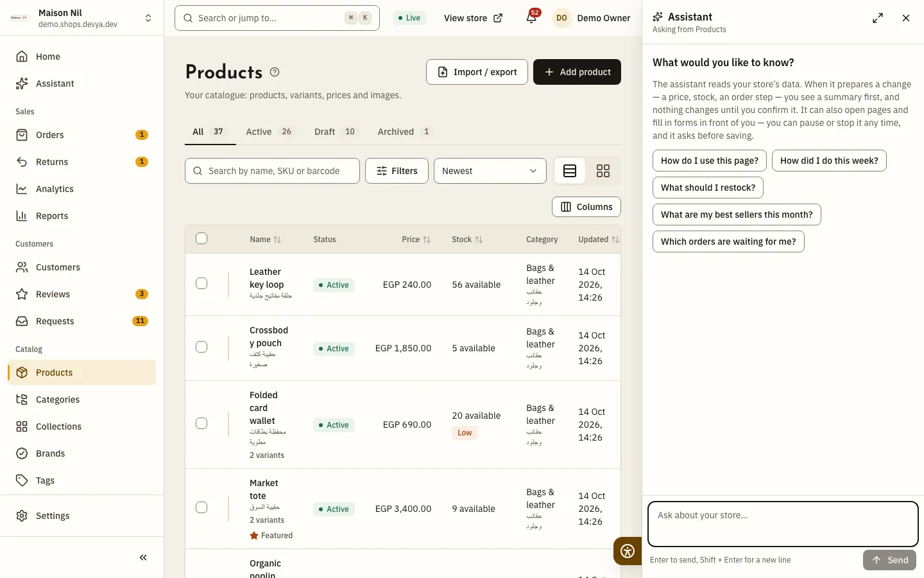Switch to the Archived products tab

pos(404,132)
